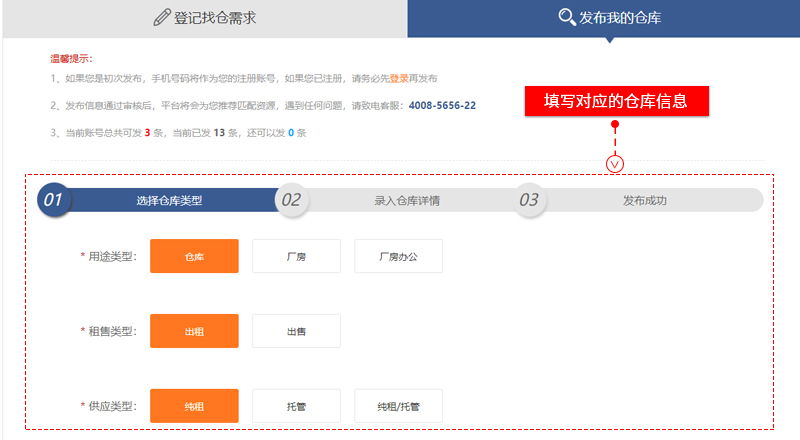Choose 厂房办公 usage type option
Screen dimensions: 800x440
click(398, 256)
